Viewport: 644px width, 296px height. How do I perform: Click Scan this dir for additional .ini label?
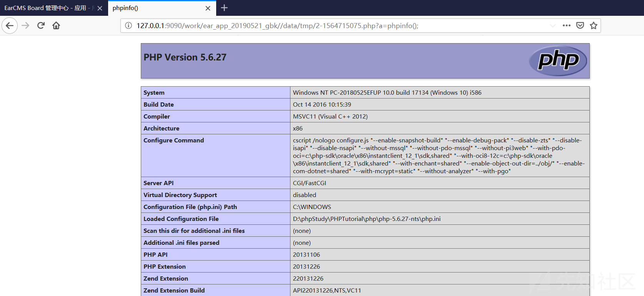click(x=194, y=231)
